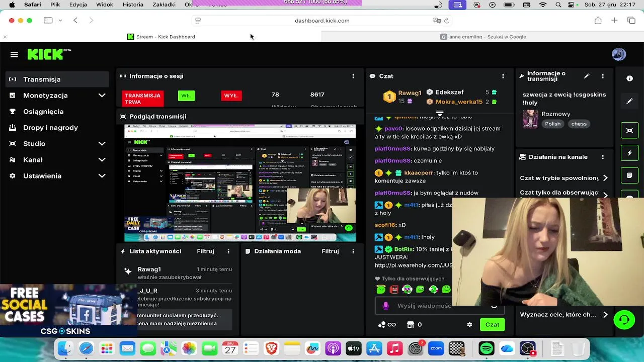The image size is (644, 362).
Task: Click the Safari share icon
Action: coord(598,21)
